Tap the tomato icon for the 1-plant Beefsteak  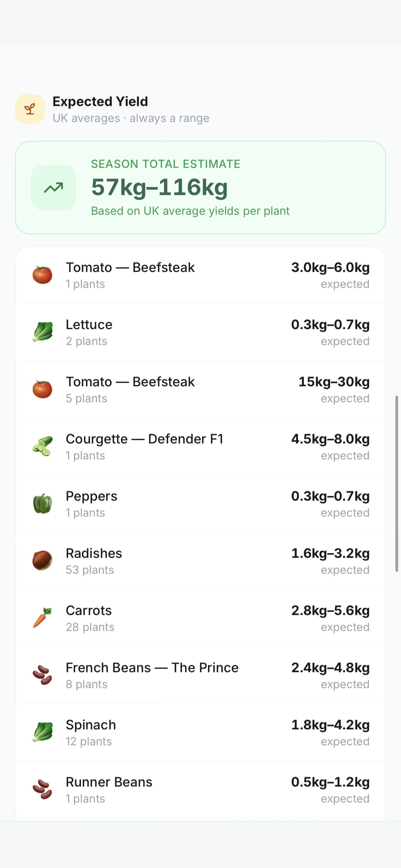coord(42,275)
